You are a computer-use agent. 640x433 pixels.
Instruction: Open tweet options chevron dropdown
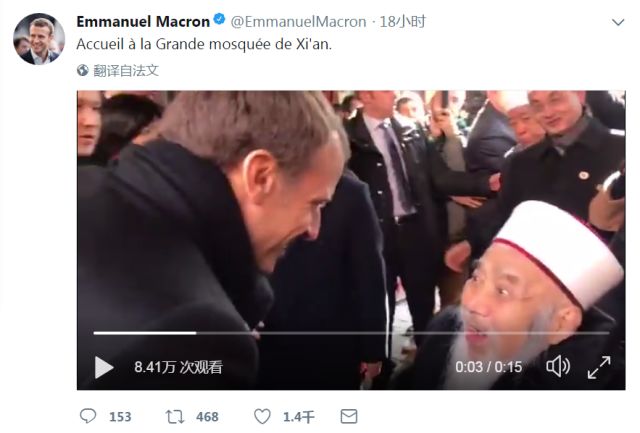[x=618, y=22]
